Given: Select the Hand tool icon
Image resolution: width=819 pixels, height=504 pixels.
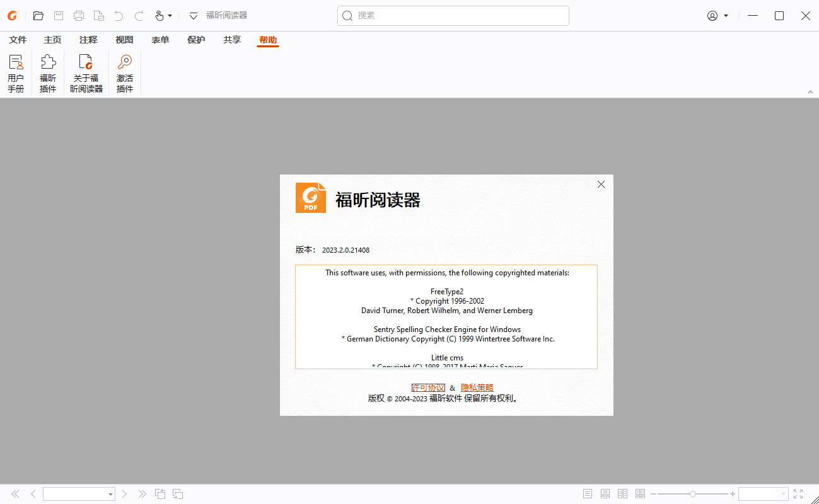Looking at the screenshot, I should click(x=160, y=15).
